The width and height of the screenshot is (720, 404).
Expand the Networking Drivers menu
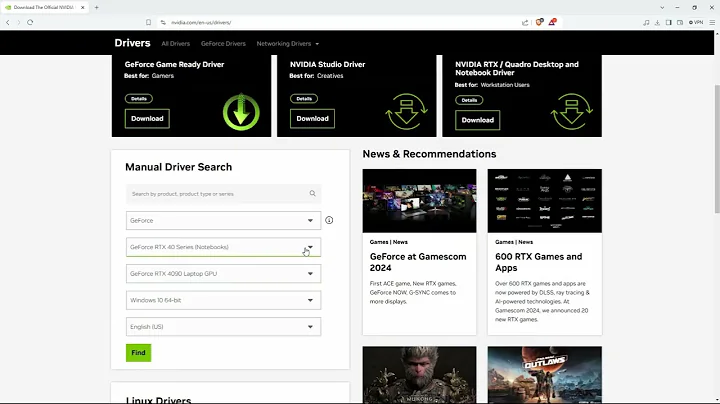pos(287,44)
